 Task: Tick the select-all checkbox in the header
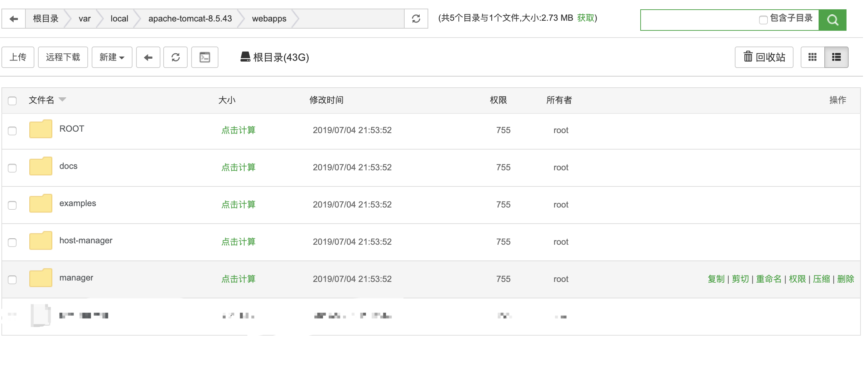[x=12, y=101]
